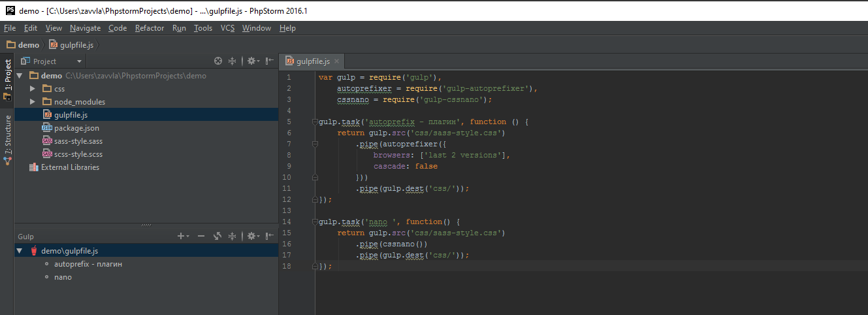Image resolution: width=868 pixels, height=315 pixels.
Task: Click the 'gulp-cssnano' string on line 3
Action: [x=451, y=99]
